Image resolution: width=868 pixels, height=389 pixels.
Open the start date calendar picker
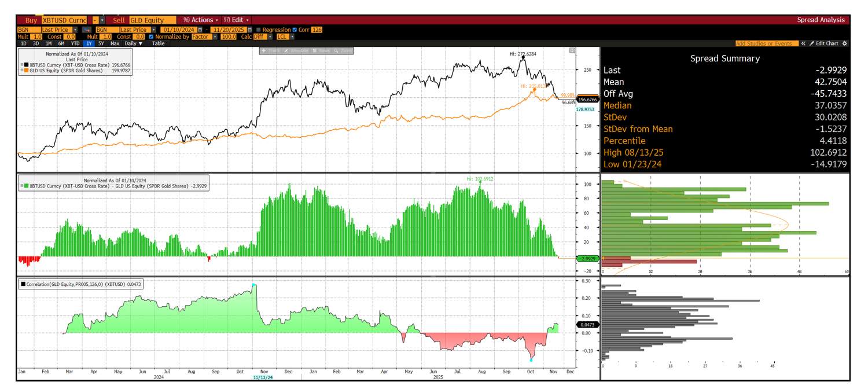(x=200, y=30)
